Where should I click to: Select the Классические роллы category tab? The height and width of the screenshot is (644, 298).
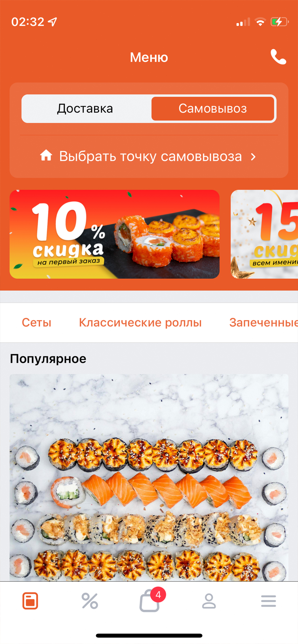click(x=140, y=322)
